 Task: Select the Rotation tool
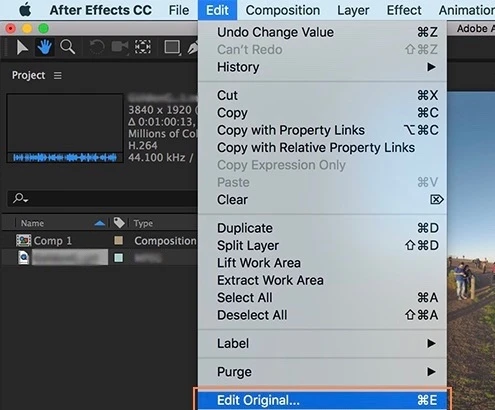point(97,47)
